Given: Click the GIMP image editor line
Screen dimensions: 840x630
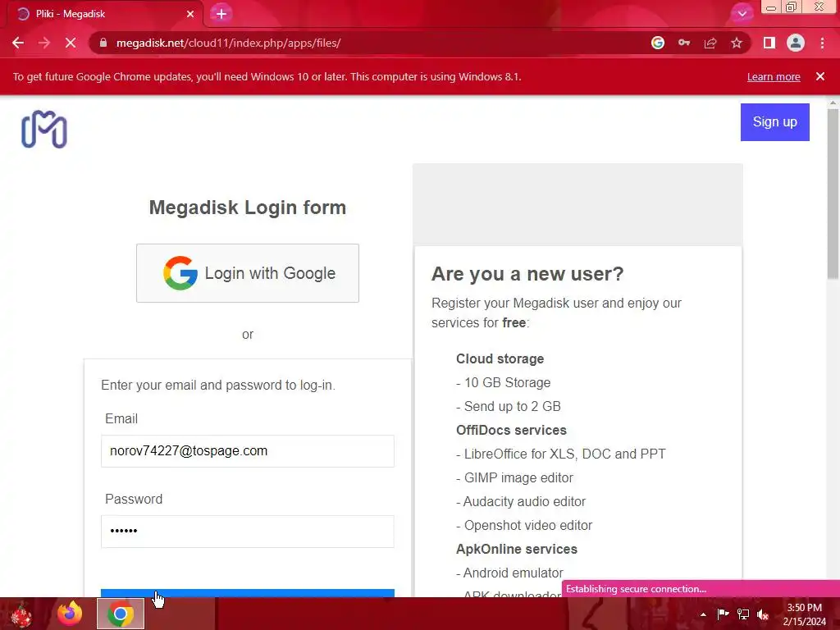Looking at the screenshot, I should (x=514, y=478).
